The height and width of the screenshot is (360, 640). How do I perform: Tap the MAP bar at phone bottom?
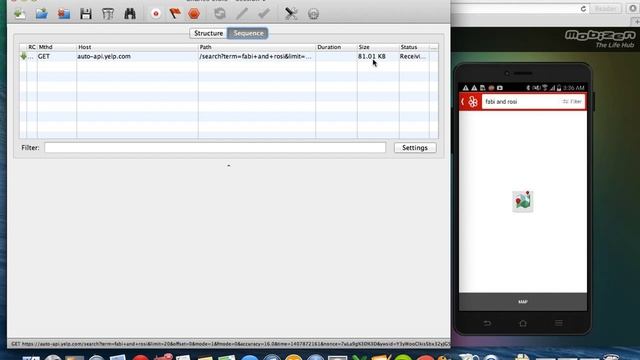pyautogui.click(x=523, y=302)
